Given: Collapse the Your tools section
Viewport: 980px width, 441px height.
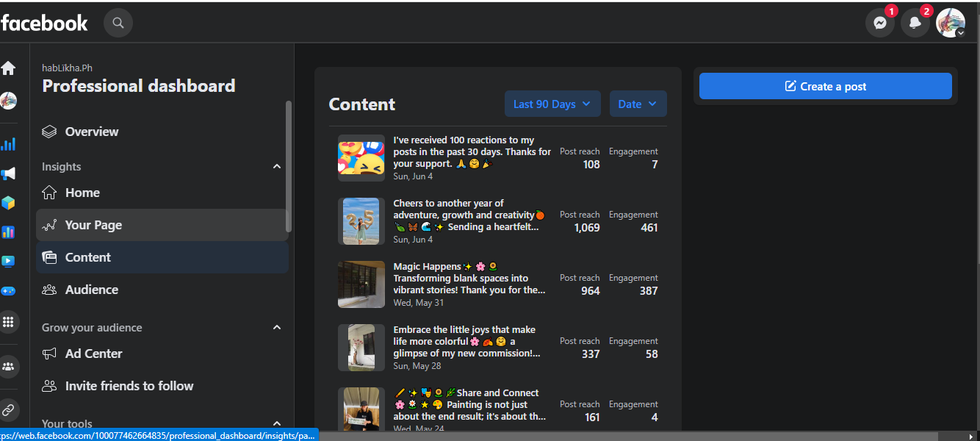Looking at the screenshot, I should click(x=277, y=423).
